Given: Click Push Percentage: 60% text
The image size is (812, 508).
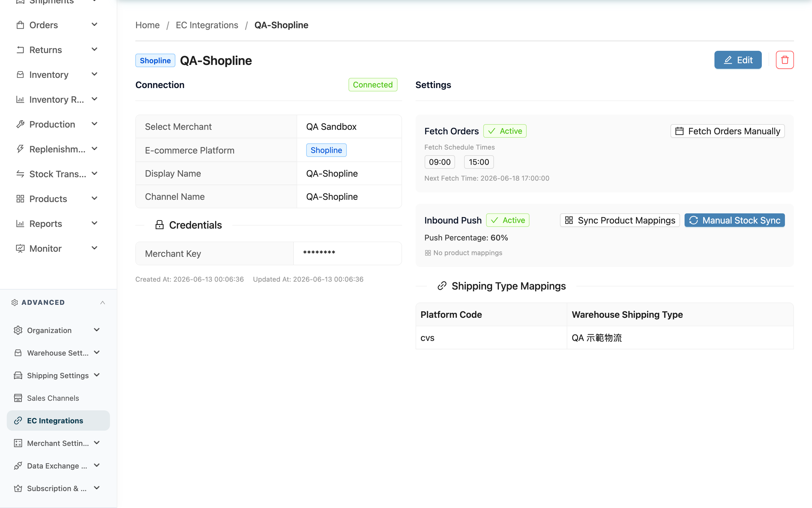Looking at the screenshot, I should (466, 238).
